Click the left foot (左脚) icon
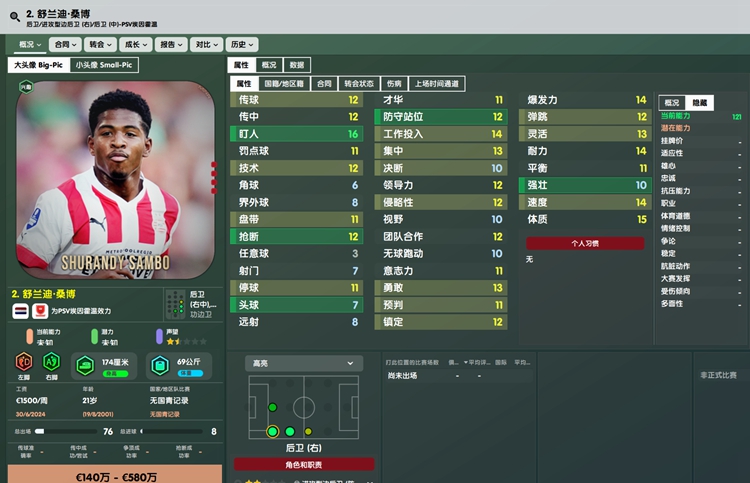750x483 pixels. [x=24, y=362]
